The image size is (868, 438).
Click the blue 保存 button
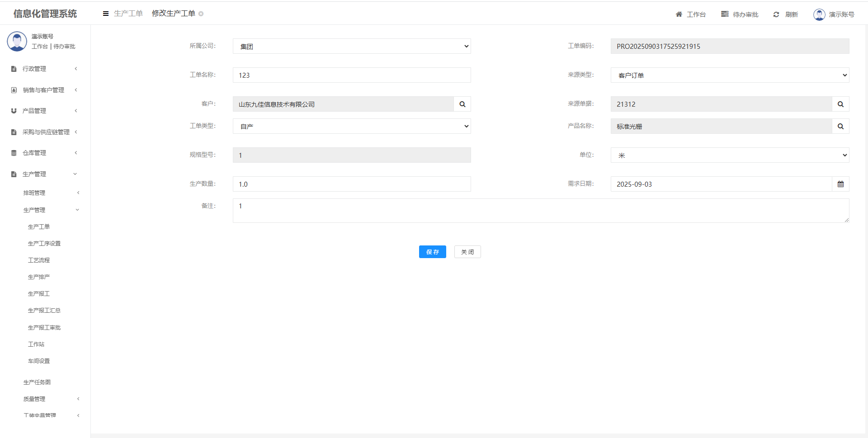432,252
